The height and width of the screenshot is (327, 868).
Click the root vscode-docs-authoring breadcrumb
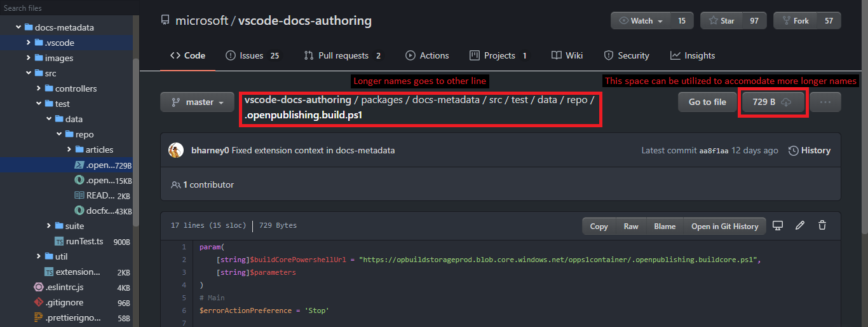pos(298,100)
